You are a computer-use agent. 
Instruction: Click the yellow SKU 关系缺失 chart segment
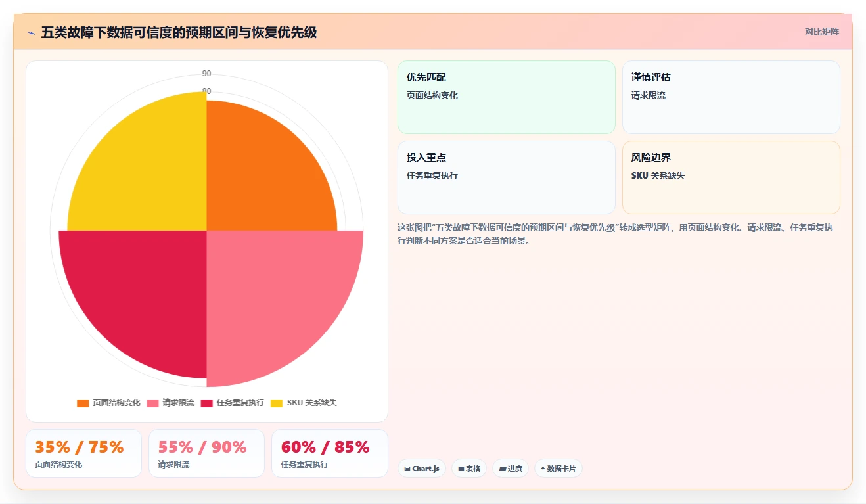pyautogui.click(x=148, y=171)
